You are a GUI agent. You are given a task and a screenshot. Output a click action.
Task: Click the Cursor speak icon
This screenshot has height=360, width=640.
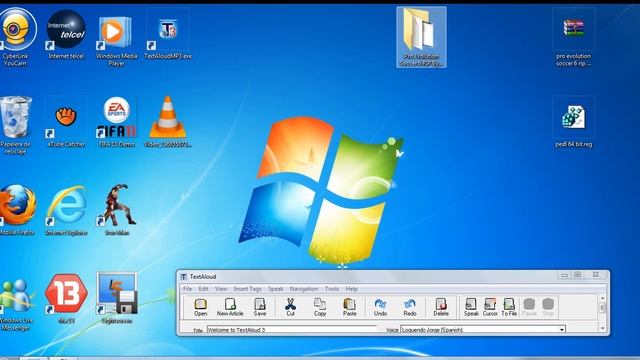coord(490,307)
